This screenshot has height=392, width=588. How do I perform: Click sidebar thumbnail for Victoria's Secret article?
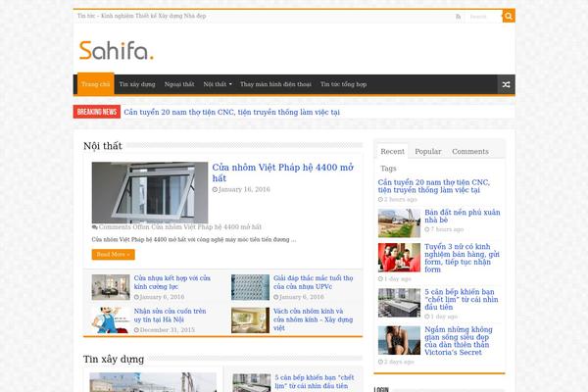[x=399, y=340]
